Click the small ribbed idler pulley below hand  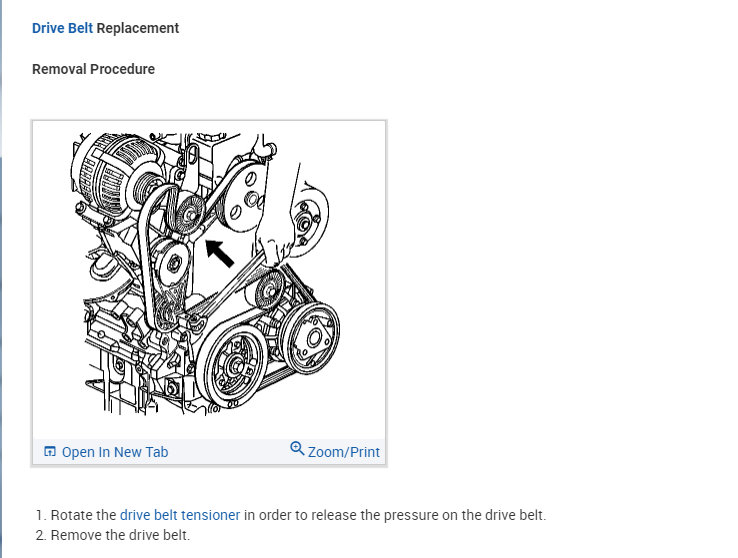click(x=270, y=290)
